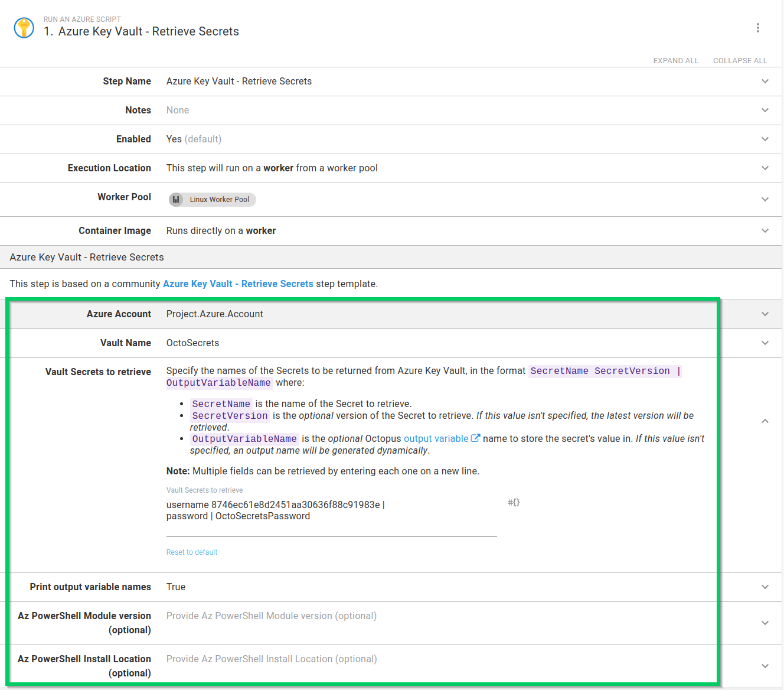Viewport: 784px width, 690px height.
Task: Click the Azure Key Vault step key icon
Action: click(x=24, y=27)
